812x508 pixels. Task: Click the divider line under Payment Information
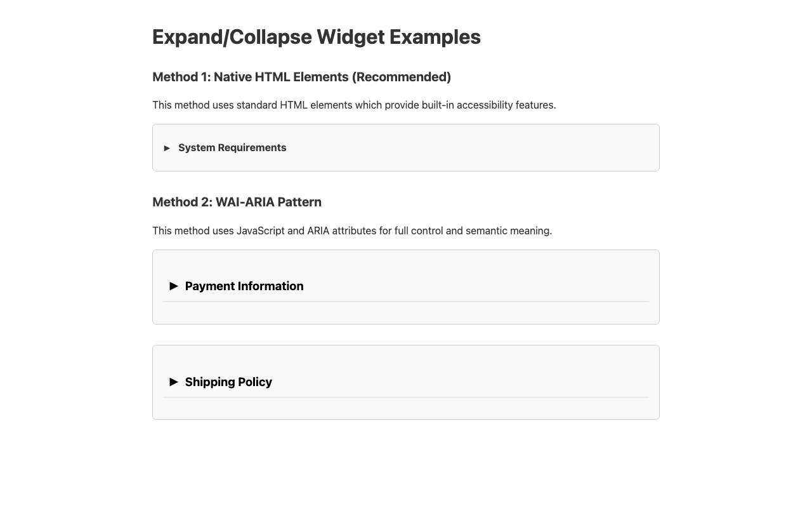point(406,301)
